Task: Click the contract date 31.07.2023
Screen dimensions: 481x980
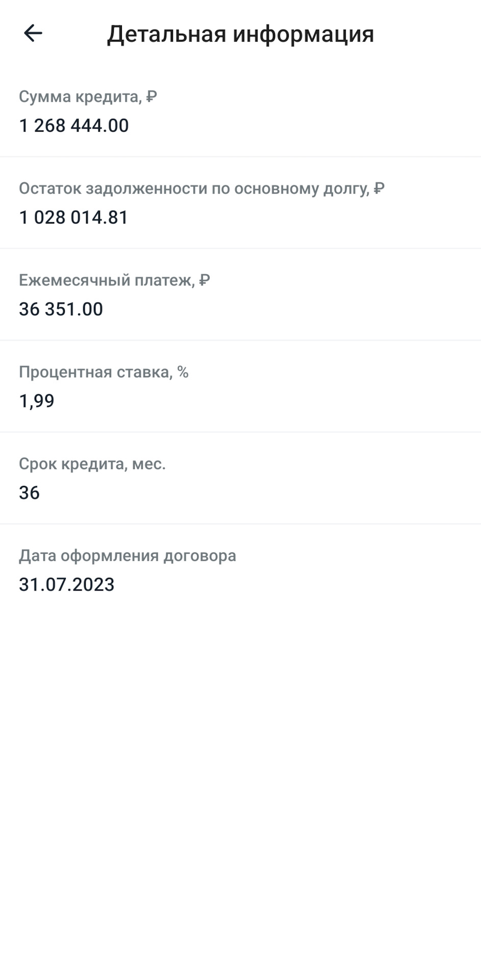Action: [67, 585]
